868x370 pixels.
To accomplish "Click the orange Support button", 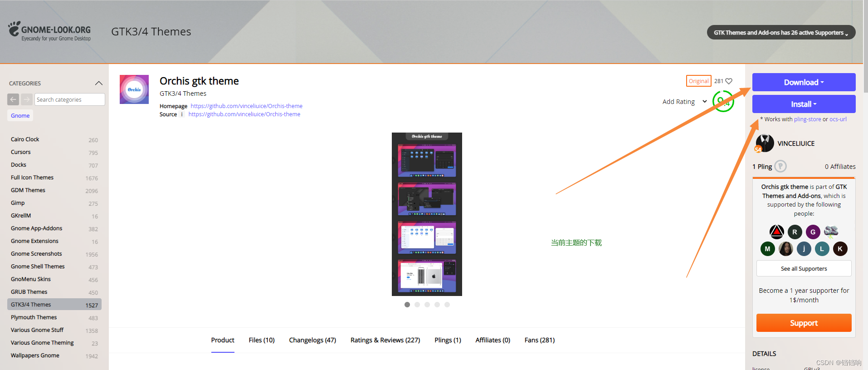I will click(804, 323).
